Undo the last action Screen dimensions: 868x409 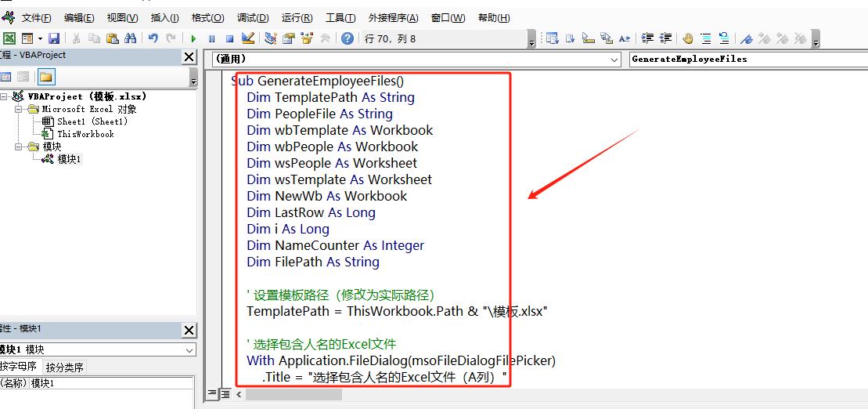point(153,38)
